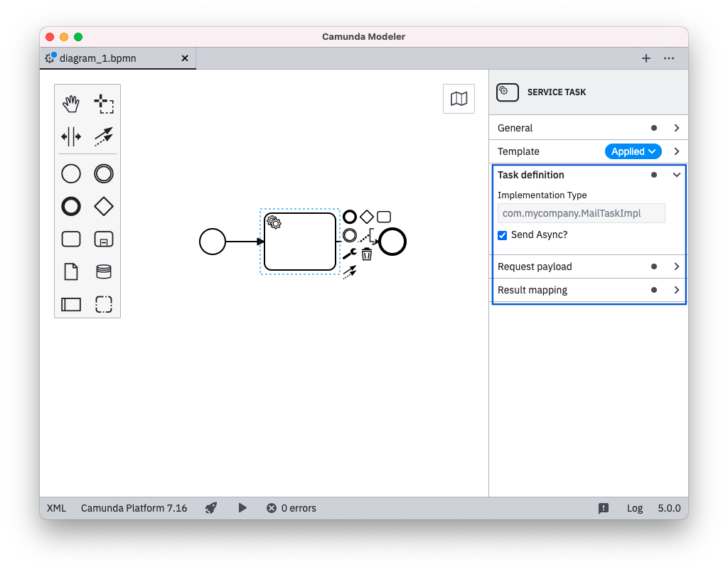Click the trash icon to delete task
The width and height of the screenshot is (728, 572).
[367, 254]
